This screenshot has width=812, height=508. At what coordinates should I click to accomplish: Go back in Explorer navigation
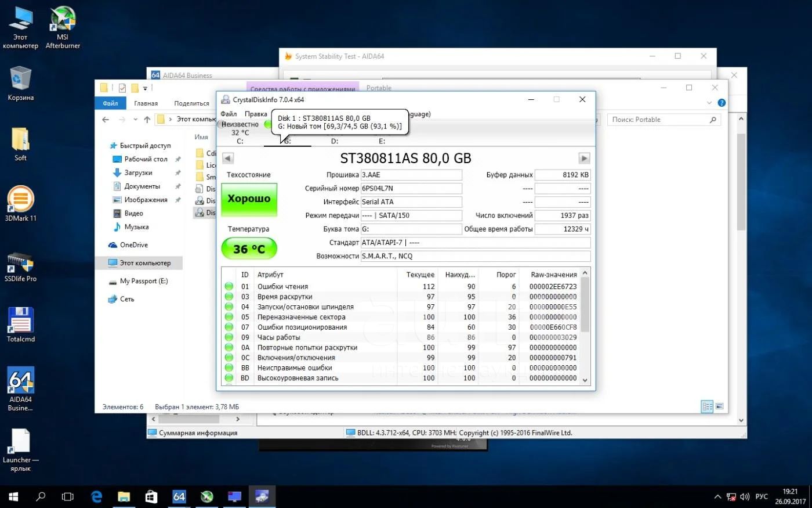[x=105, y=120]
